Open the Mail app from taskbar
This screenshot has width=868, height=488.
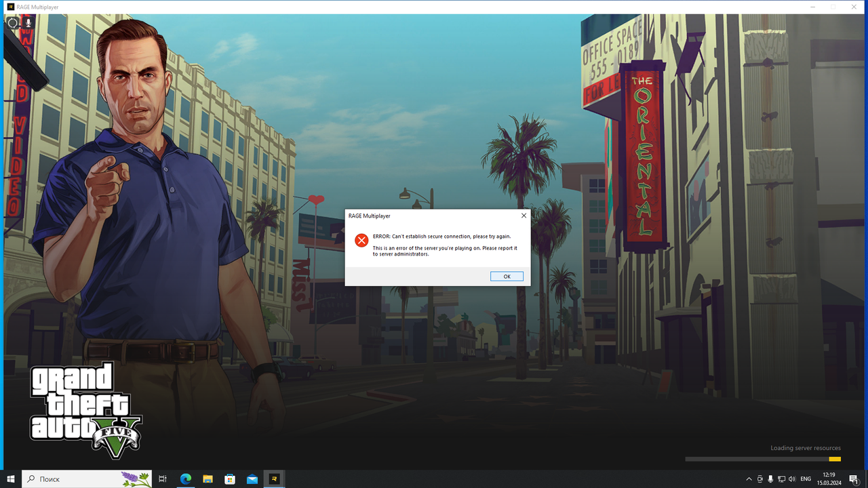252,479
